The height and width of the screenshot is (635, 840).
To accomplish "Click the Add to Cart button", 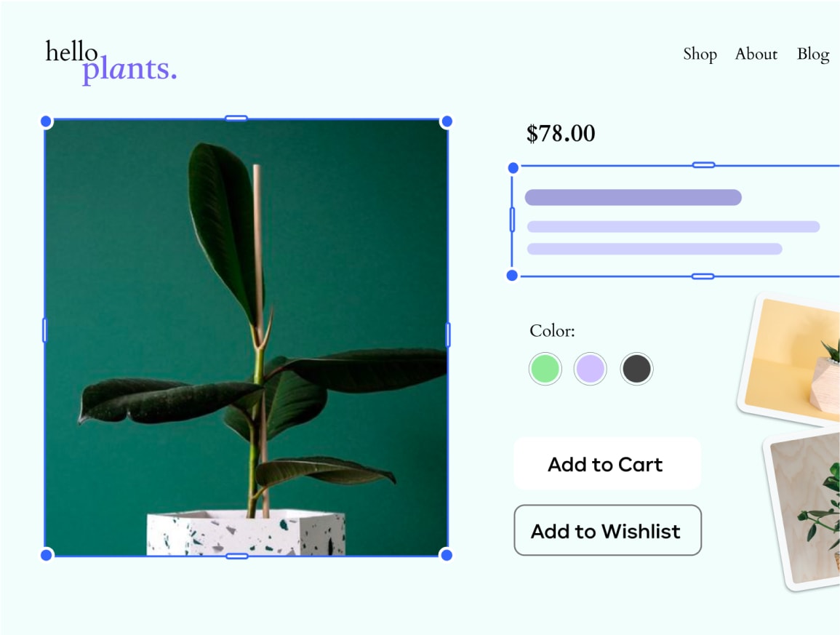I will click(x=607, y=464).
